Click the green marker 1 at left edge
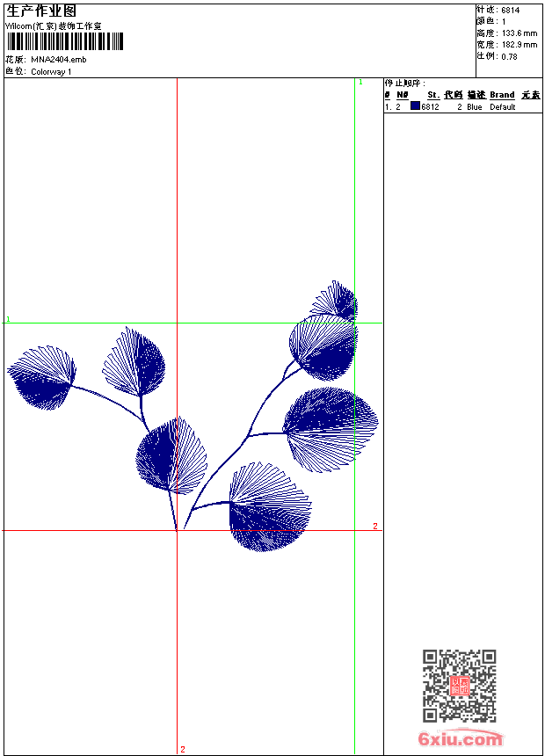 tap(8, 319)
